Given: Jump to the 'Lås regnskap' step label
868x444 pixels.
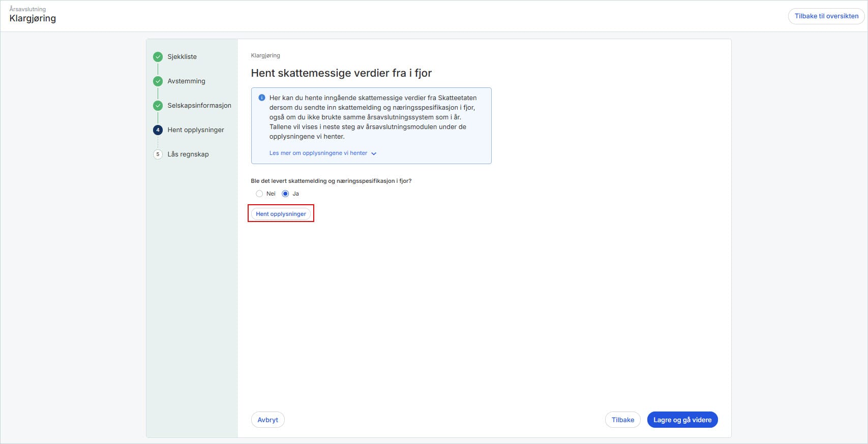Looking at the screenshot, I should click(188, 154).
